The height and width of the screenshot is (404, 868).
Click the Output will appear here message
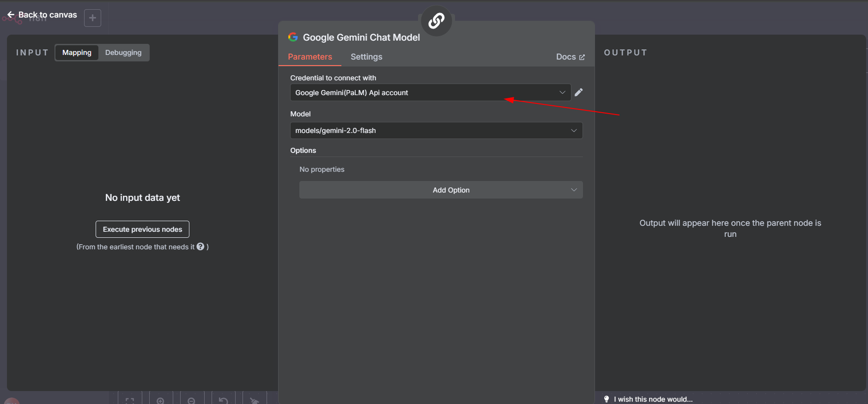click(x=730, y=229)
